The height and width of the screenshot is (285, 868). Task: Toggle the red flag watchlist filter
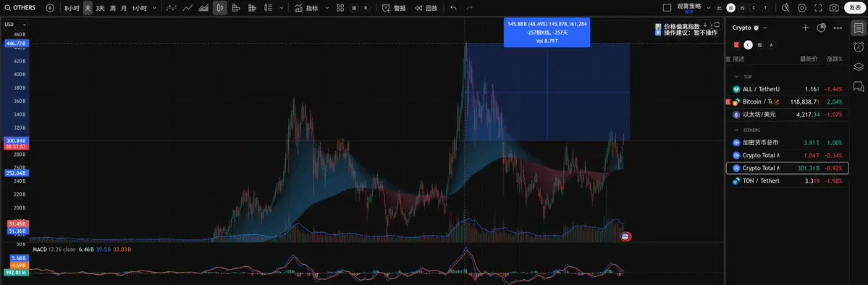click(x=737, y=45)
